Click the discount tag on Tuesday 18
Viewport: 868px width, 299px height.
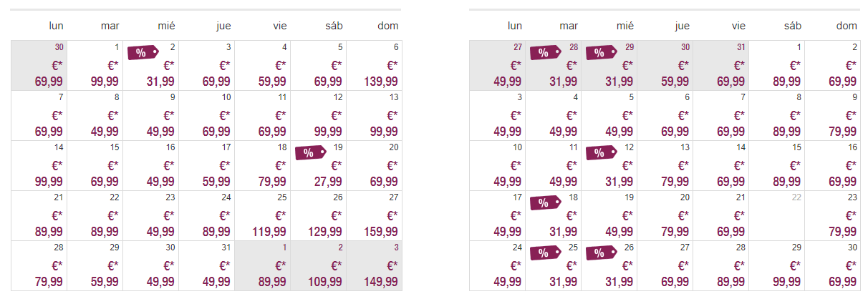tap(545, 202)
